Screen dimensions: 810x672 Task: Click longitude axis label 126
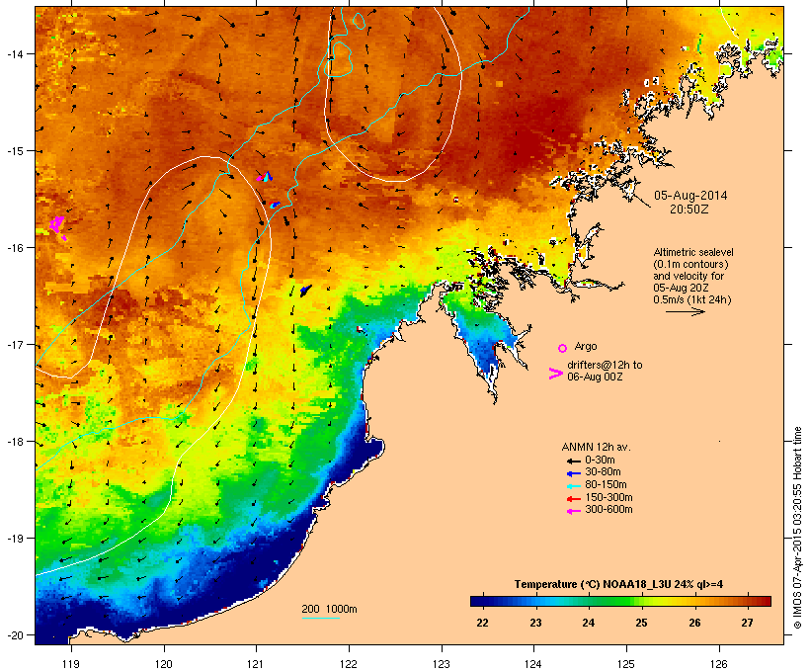(x=718, y=664)
